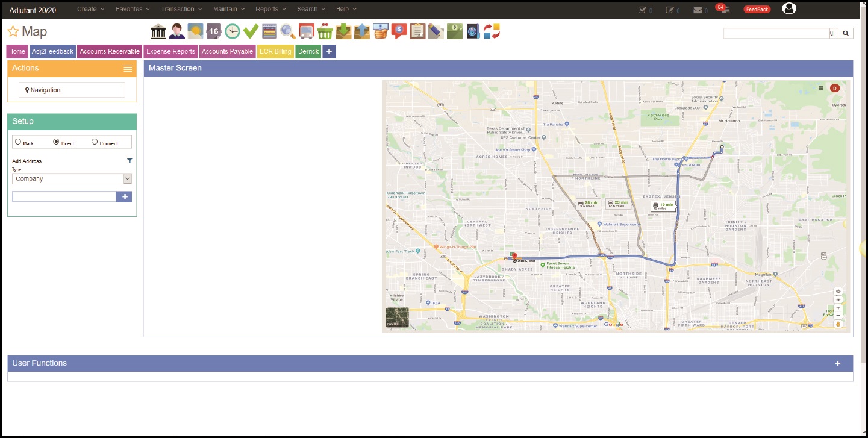Open the hand holding card icon

click(380, 31)
